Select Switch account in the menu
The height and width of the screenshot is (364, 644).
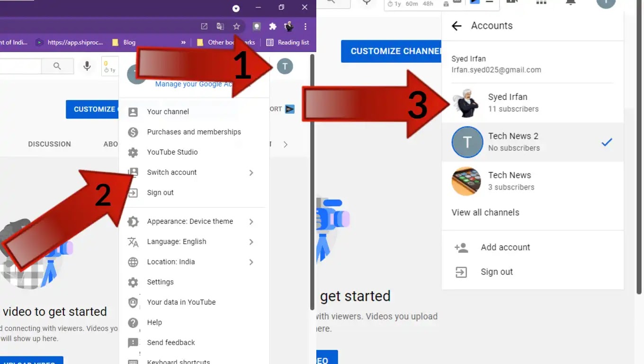pos(194,173)
